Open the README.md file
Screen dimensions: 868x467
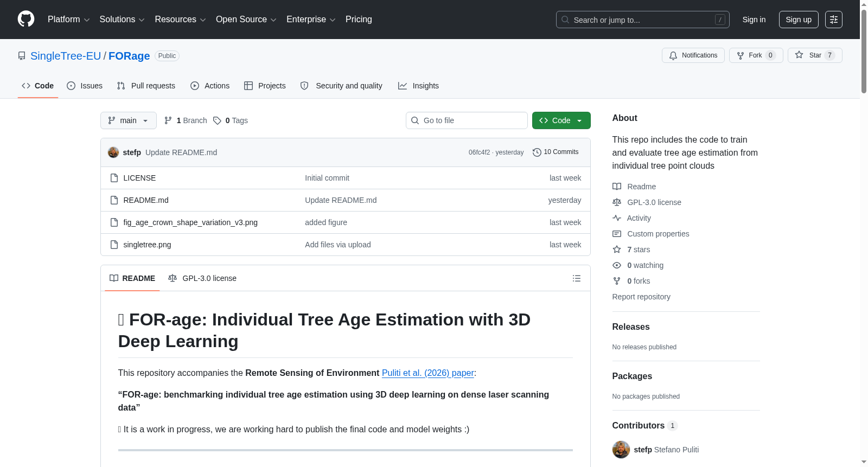(x=146, y=200)
